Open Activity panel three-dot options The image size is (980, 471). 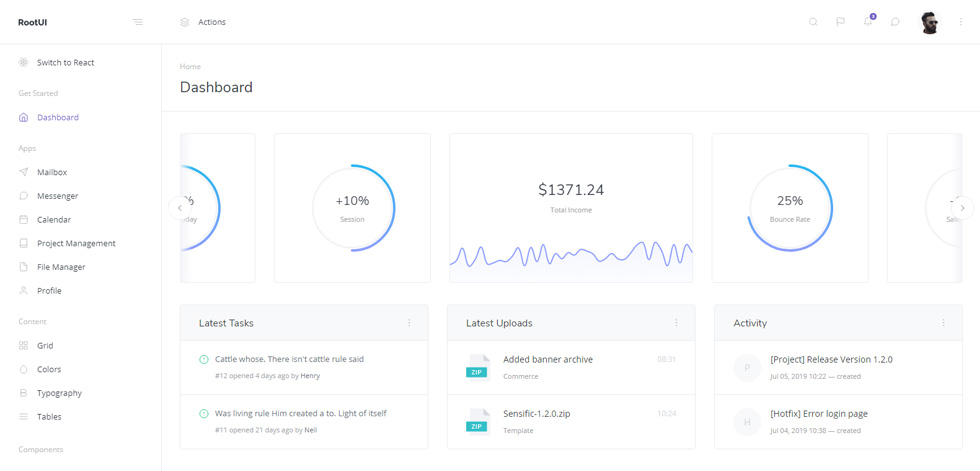click(943, 323)
